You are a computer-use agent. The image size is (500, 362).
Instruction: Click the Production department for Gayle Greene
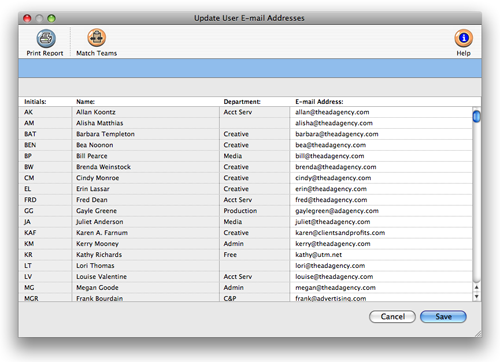pyautogui.click(x=240, y=211)
